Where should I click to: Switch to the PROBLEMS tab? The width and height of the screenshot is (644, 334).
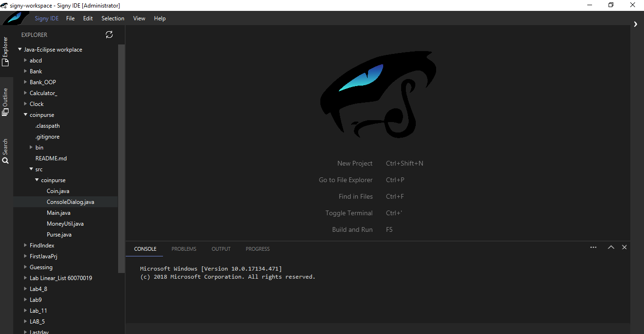pyautogui.click(x=184, y=249)
